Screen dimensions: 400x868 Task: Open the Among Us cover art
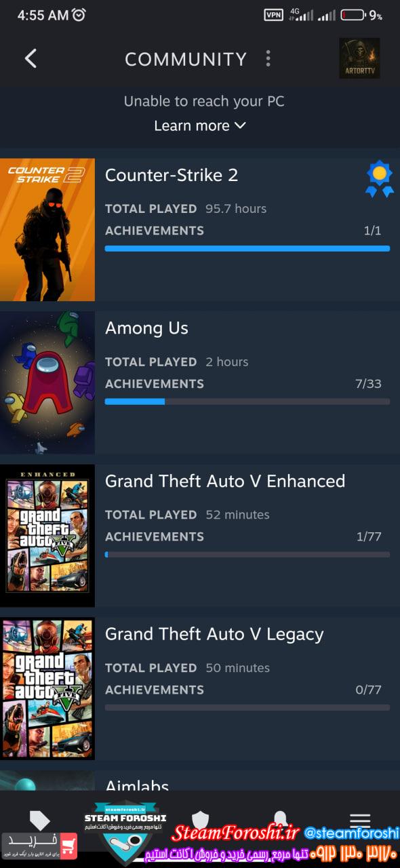tap(47, 382)
